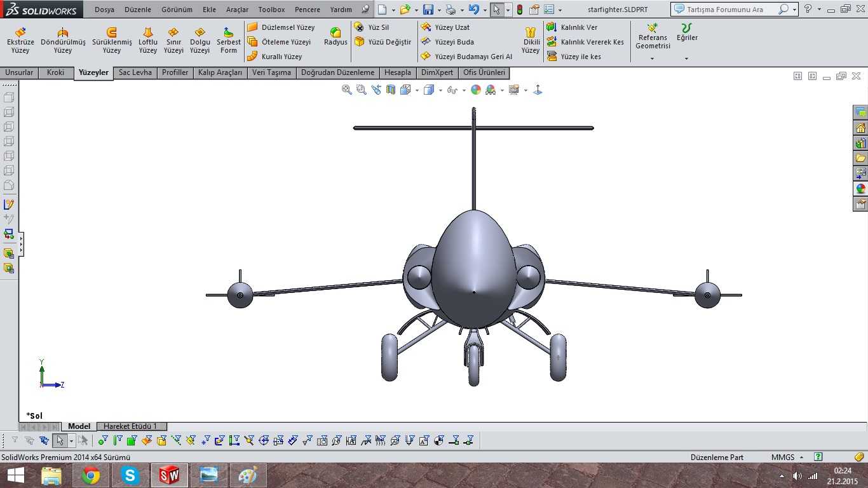Viewport: 868px width, 488px height.
Task: Click the Yüz Sil delete face tool
Action: [x=372, y=27]
